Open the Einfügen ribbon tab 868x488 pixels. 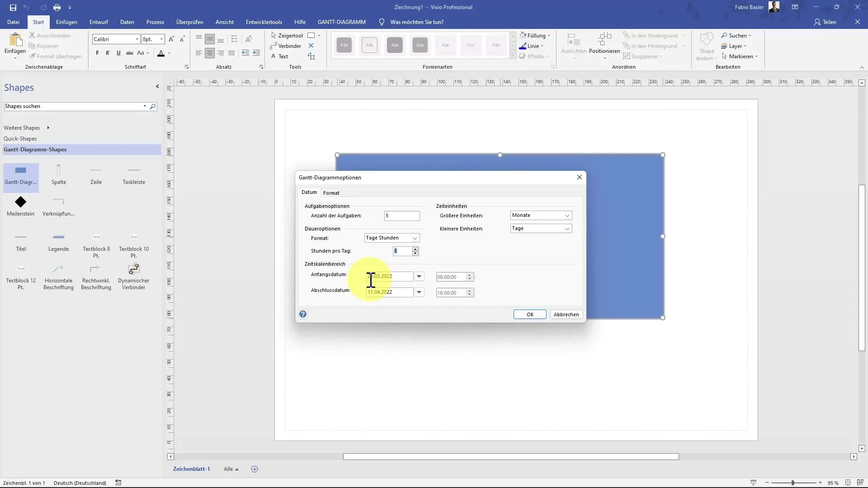pos(66,22)
